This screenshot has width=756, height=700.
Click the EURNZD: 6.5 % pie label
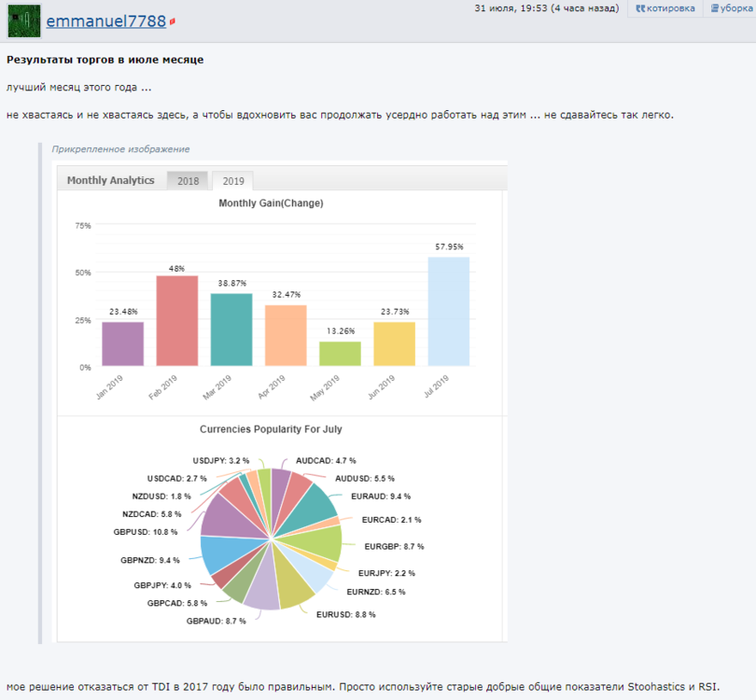(x=376, y=592)
